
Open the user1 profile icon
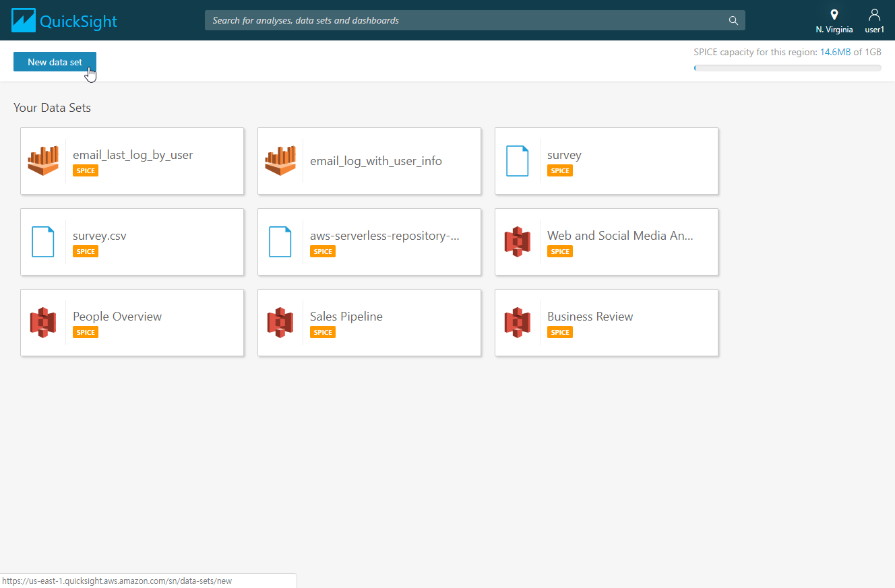point(874,15)
